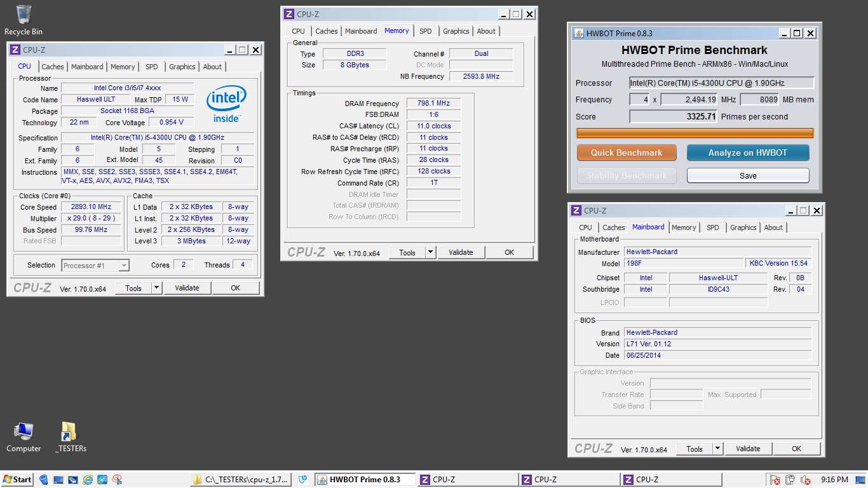Click the orange HWBOT progress bar

[695, 133]
